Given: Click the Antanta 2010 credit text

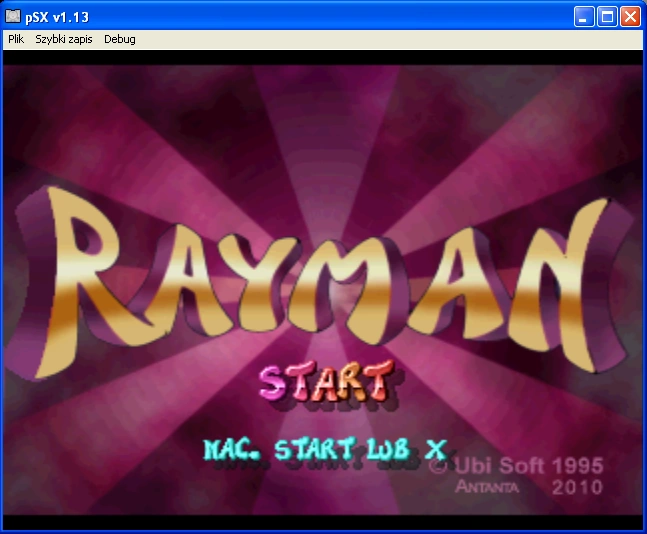Looking at the screenshot, I should [529, 487].
